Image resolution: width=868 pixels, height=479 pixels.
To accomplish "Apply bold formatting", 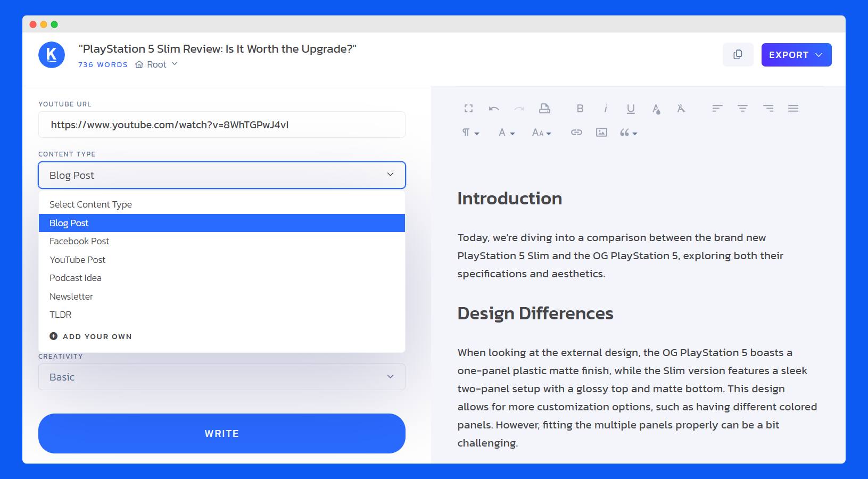I will coord(580,109).
